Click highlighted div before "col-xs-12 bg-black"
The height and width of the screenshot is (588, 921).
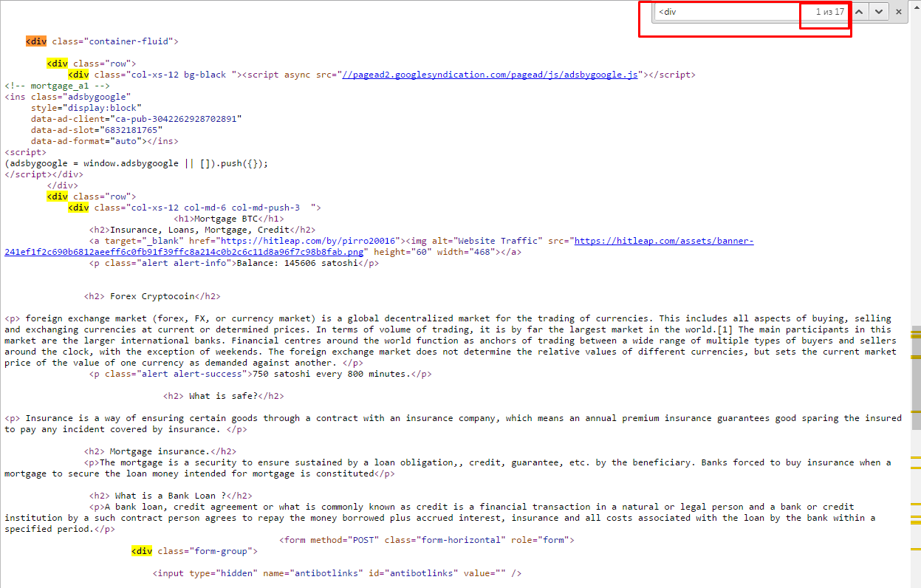point(78,75)
